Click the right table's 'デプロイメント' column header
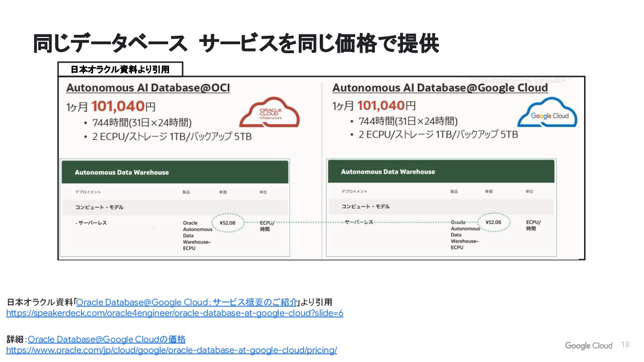The image size is (644, 362). tap(354, 191)
